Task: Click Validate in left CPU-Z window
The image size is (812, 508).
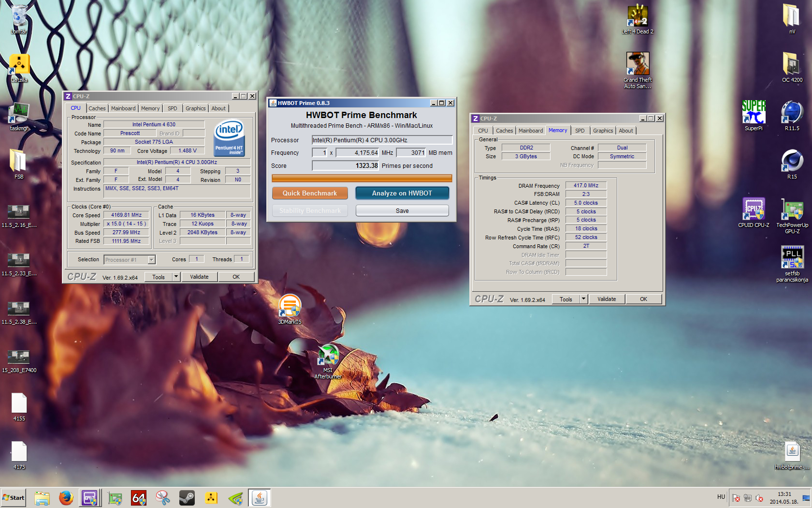Action: [199, 277]
